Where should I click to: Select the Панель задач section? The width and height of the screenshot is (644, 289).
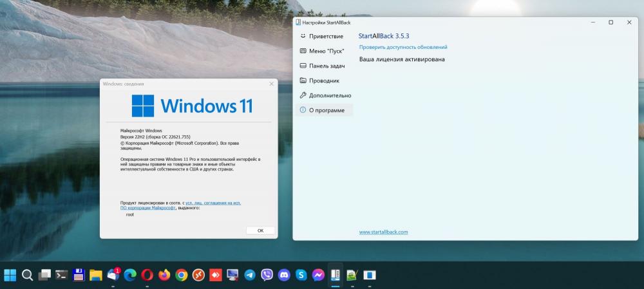[x=327, y=66]
